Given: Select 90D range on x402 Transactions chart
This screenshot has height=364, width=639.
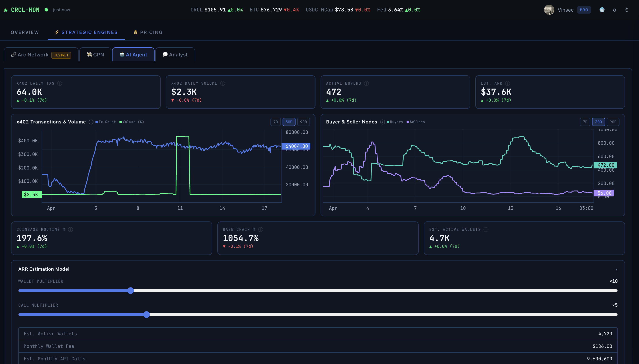Looking at the screenshot, I should point(303,122).
